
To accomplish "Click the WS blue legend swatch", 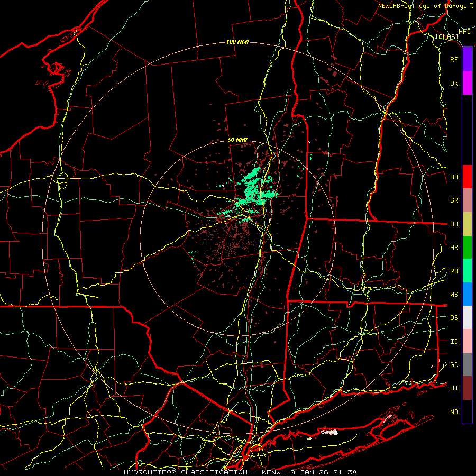I will coord(467,294).
